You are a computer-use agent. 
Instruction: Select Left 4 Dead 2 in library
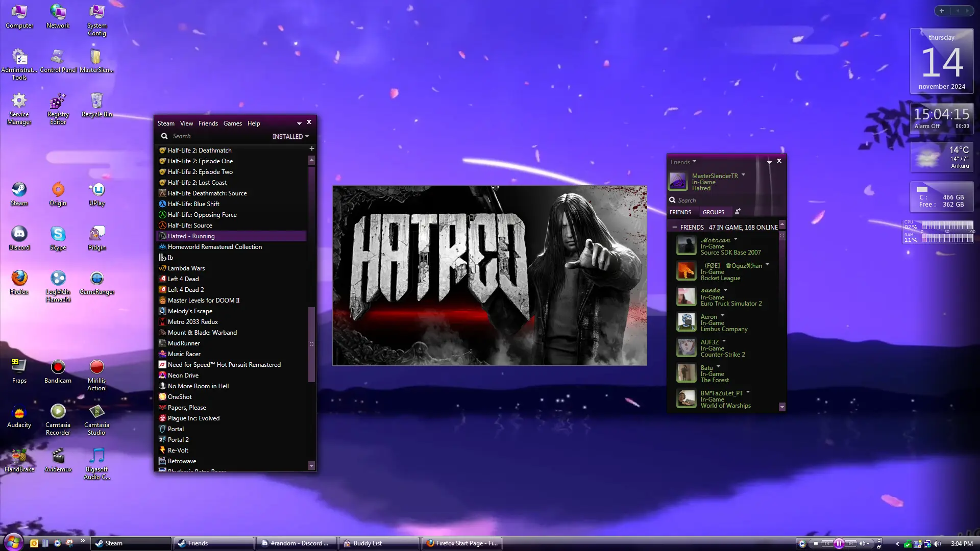[231, 290]
